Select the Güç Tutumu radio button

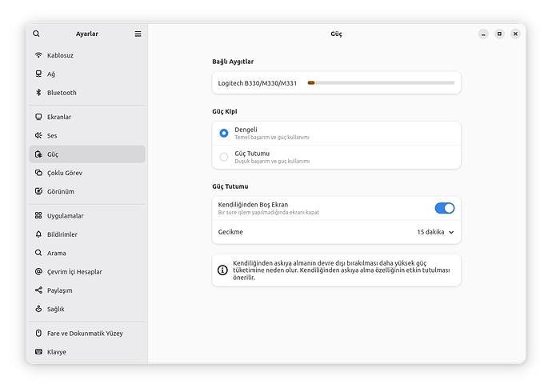224,157
